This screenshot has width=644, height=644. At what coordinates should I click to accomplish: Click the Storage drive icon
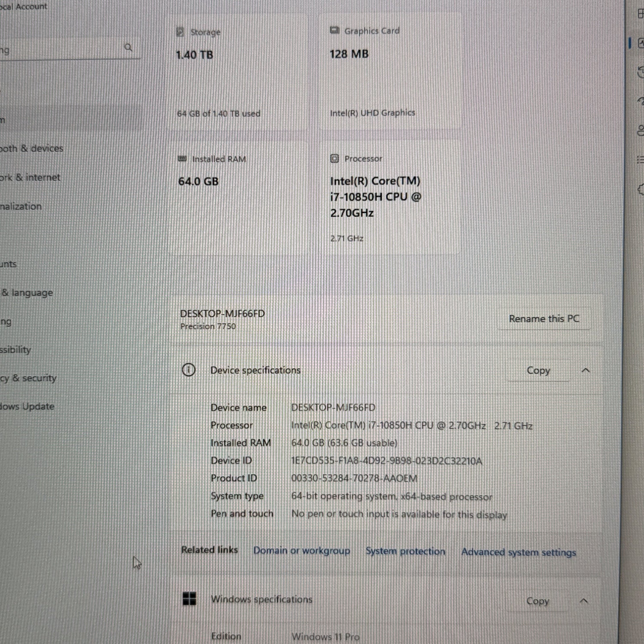[180, 32]
